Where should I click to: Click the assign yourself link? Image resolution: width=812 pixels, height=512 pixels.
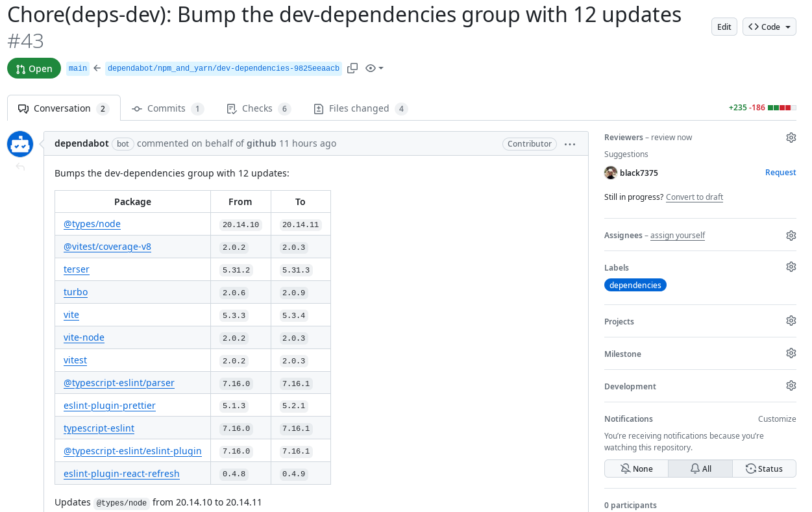coord(678,236)
